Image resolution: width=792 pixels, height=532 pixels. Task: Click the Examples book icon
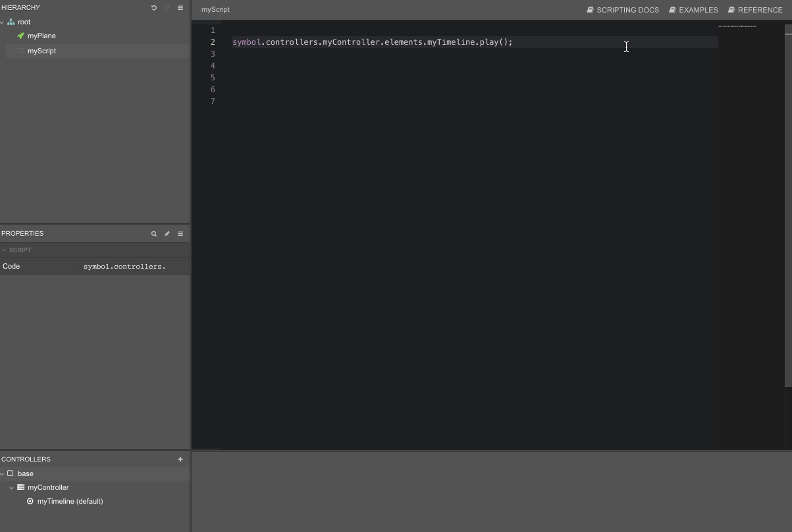[673, 10]
